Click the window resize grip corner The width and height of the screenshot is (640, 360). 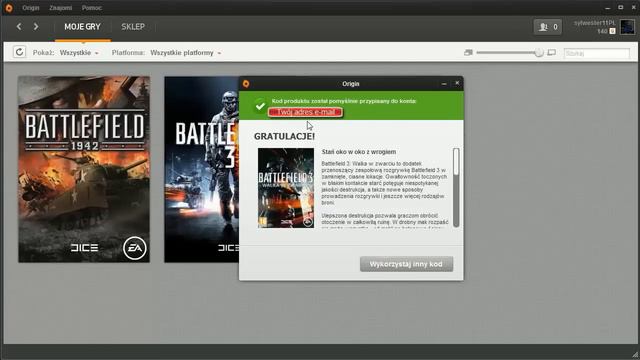(635, 355)
